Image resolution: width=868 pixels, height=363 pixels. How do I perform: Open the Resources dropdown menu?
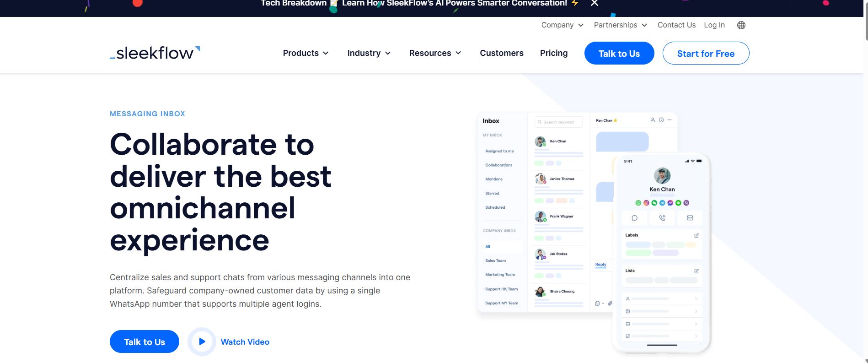[x=435, y=53]
